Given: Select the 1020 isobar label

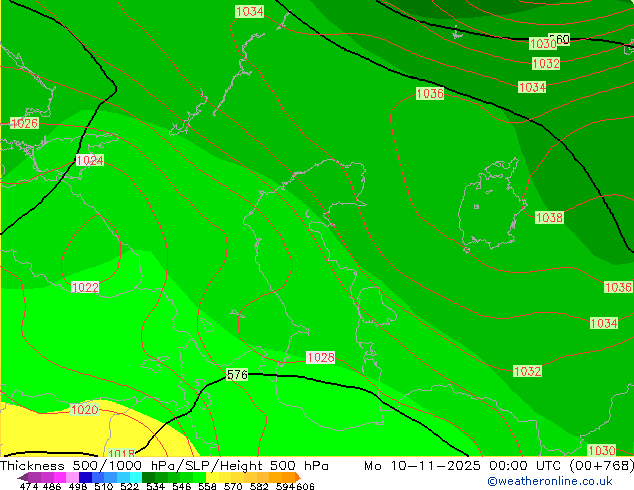Looking at the screenshot, I should click(84, 410).
